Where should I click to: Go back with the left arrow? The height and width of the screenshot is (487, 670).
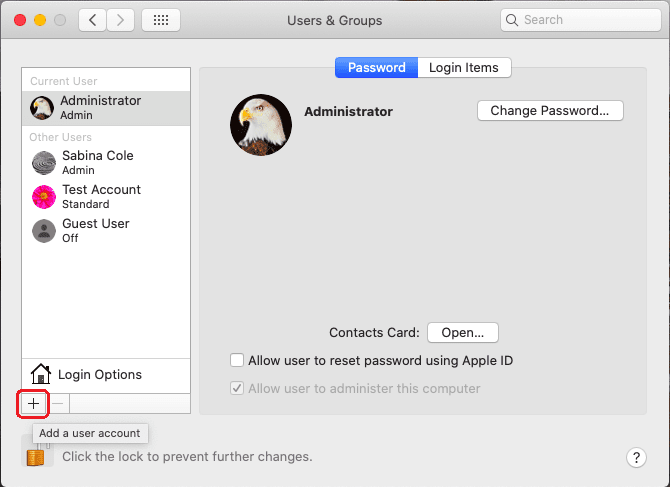pyautogui.click(x=92, y=20)
